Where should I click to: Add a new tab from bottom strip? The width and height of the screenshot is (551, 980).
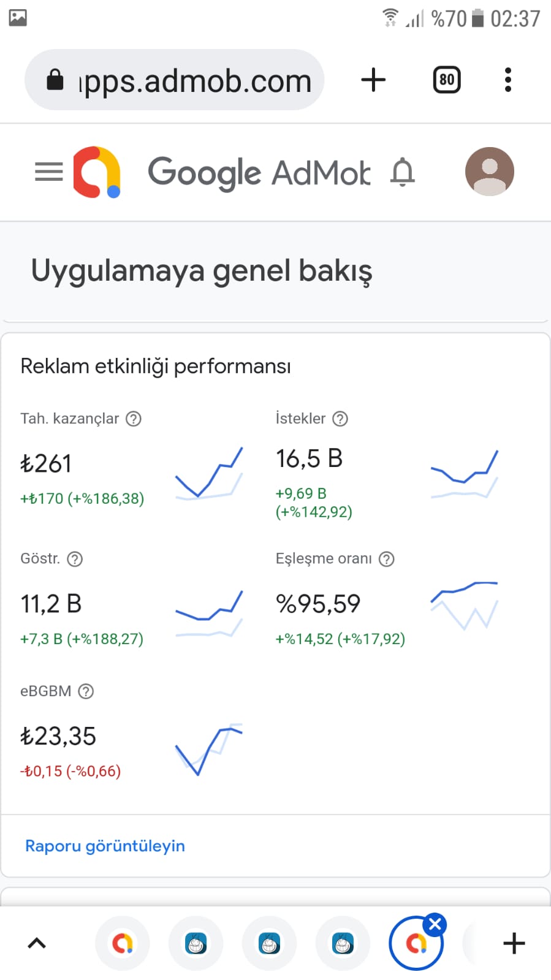coord(514,943)
